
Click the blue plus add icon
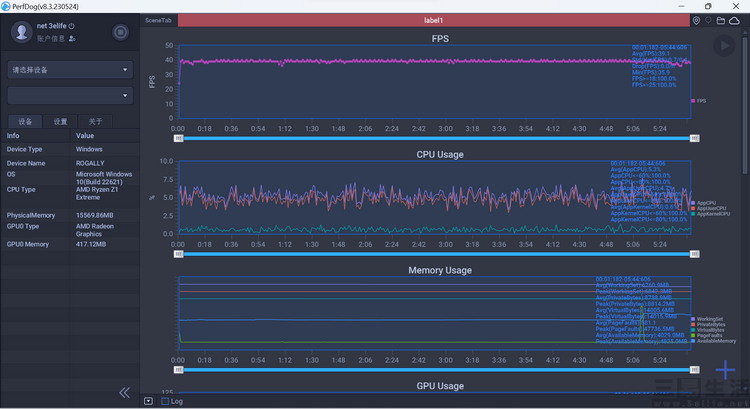(726, 370)
